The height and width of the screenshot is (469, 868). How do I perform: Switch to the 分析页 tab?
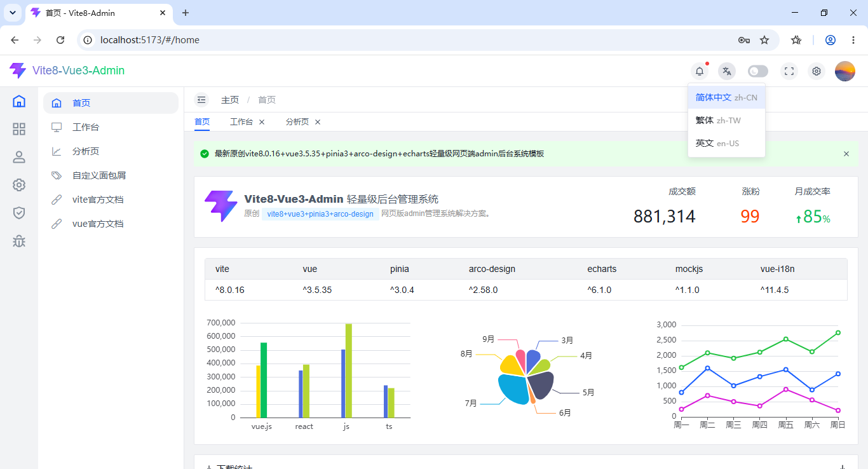coord(297,122)
